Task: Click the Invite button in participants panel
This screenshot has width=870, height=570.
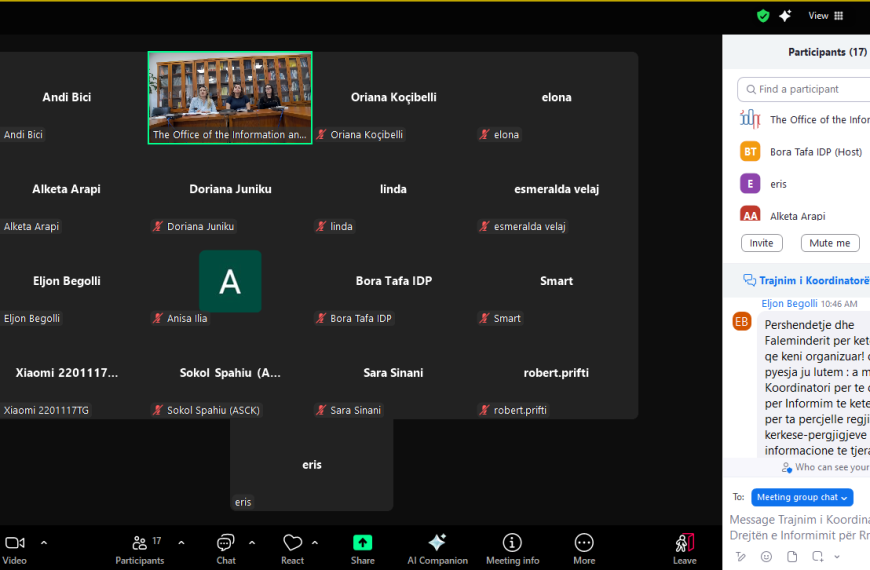Action: (761, 243)
